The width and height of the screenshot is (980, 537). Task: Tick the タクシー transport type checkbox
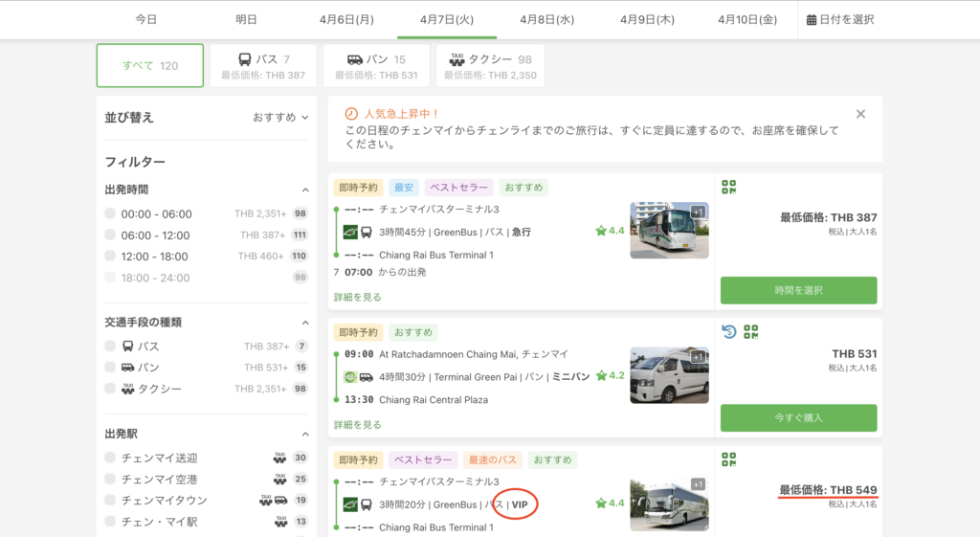click(x=110, y=389)
